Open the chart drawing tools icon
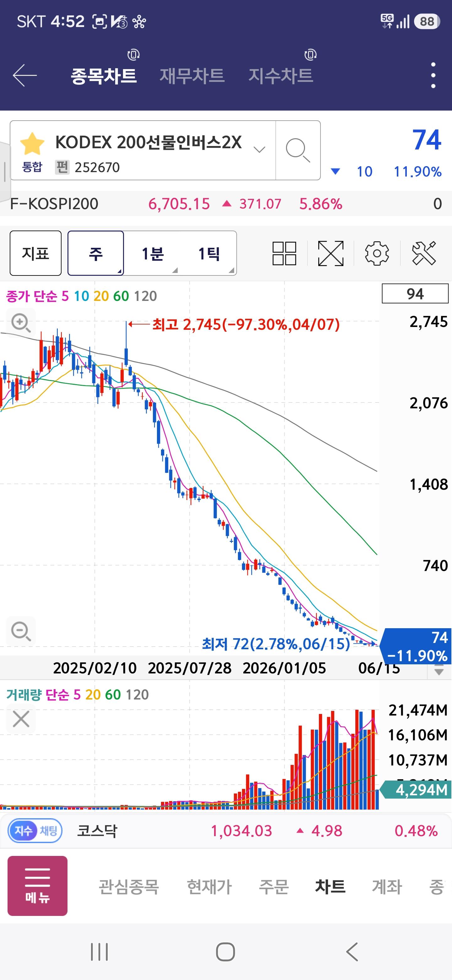The height and width of the screenshot is (980, 452). tap(424, 253)
